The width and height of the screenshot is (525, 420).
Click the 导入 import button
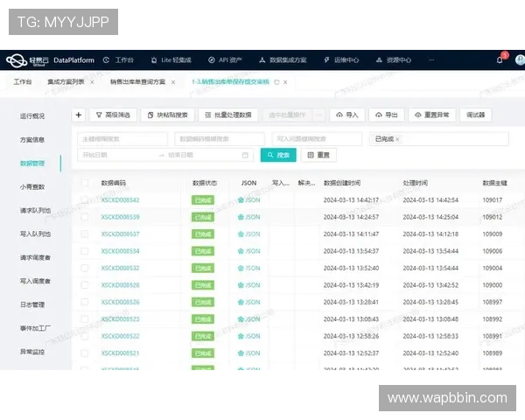[x=347, y=115]
